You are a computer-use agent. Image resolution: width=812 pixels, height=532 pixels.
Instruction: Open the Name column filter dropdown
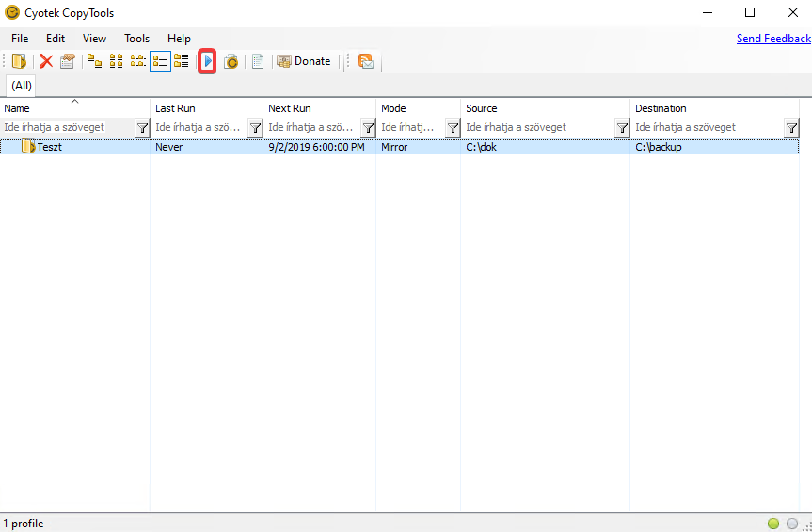pos(142,128)
